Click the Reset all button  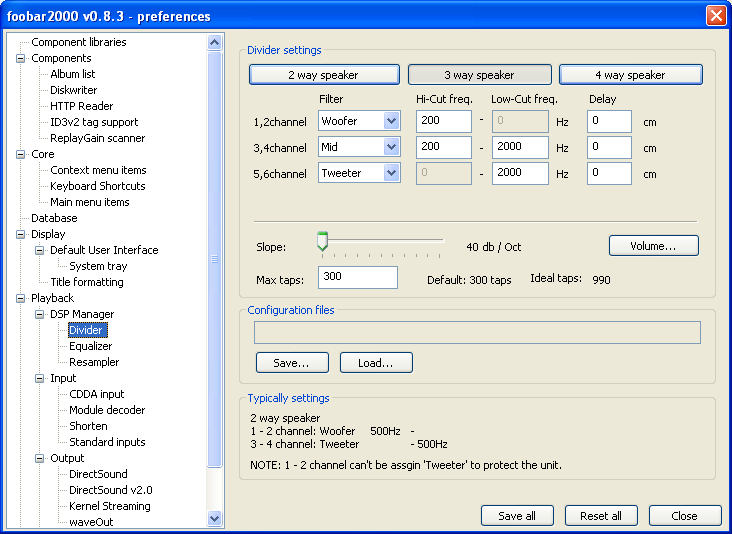click(x=601, y=516)
